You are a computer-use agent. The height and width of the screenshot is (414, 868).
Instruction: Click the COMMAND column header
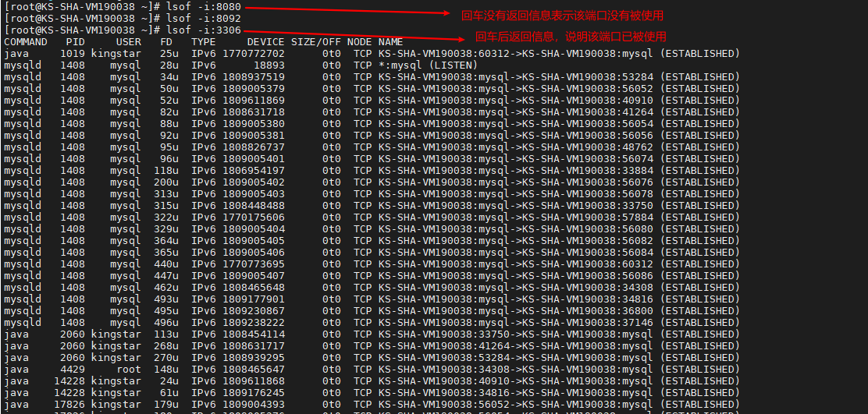pyautogui.click(x=26, y=42)
